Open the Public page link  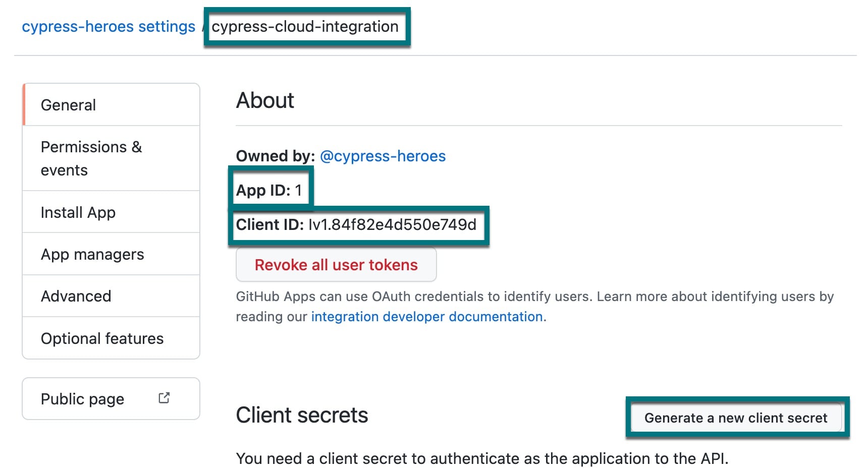click(x=83, y=399)
